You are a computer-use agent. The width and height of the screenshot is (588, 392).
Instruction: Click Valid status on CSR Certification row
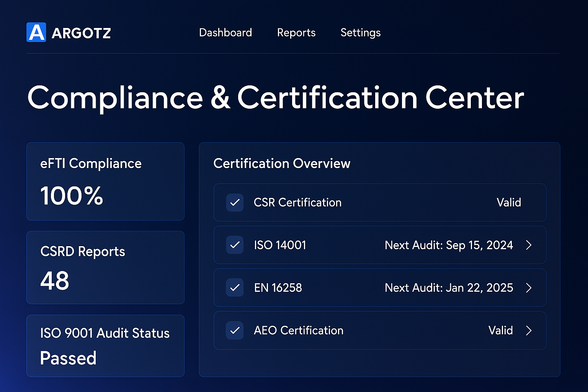[x=509, y=203]
